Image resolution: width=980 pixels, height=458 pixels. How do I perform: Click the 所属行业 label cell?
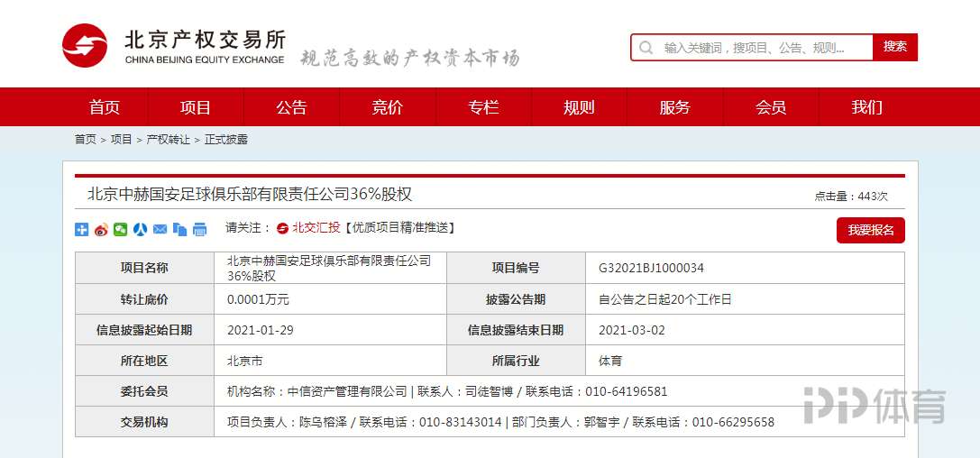[516, 361]
